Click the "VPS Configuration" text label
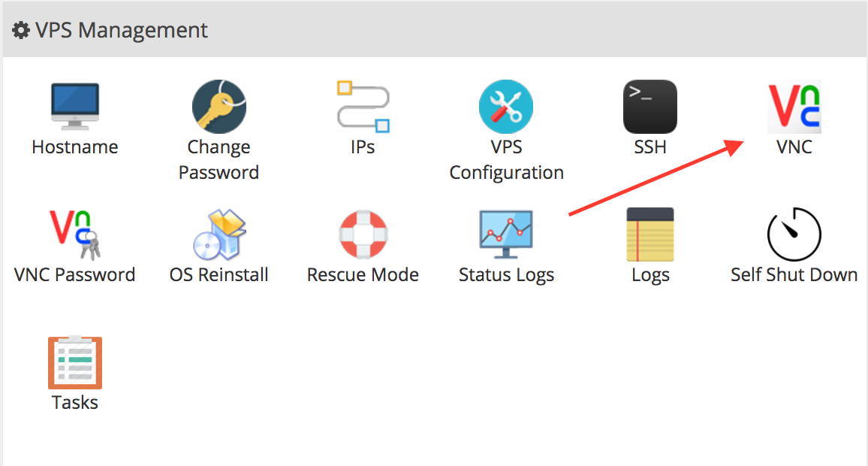The image size is (868, 466). pos(506,159)
